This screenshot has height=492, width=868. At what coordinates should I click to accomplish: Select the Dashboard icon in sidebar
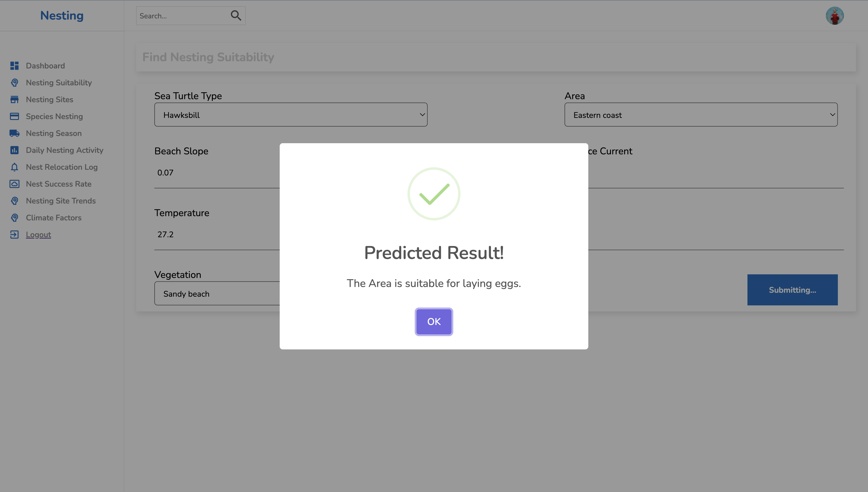click(14, 65)
